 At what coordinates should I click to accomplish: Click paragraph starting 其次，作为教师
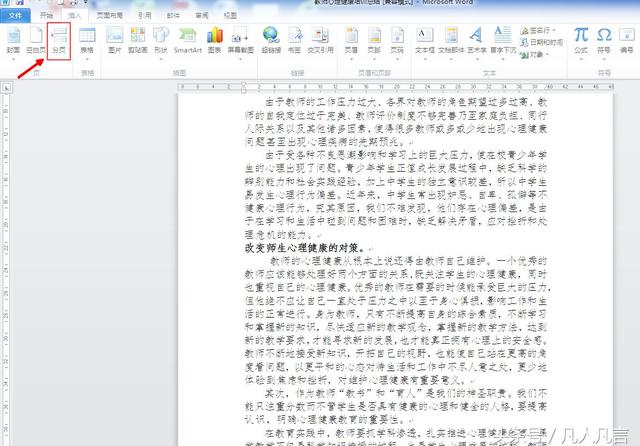click(396, 406)
